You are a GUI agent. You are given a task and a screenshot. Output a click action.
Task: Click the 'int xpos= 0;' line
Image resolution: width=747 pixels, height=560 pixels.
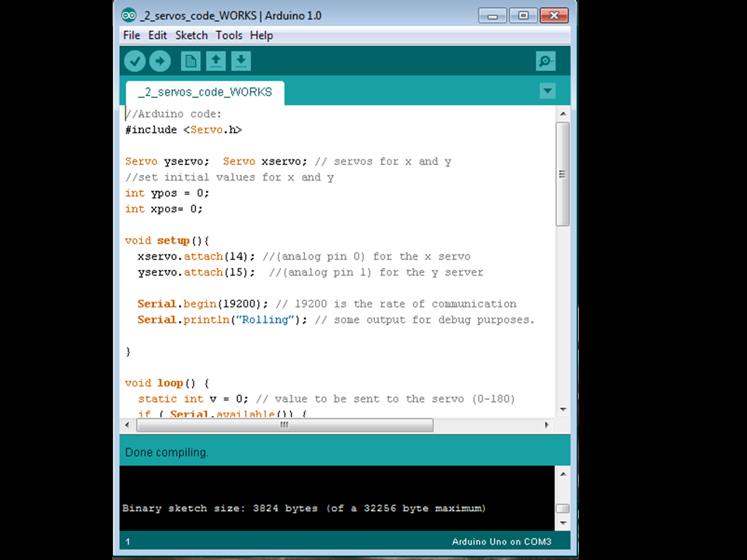[163, 208]
